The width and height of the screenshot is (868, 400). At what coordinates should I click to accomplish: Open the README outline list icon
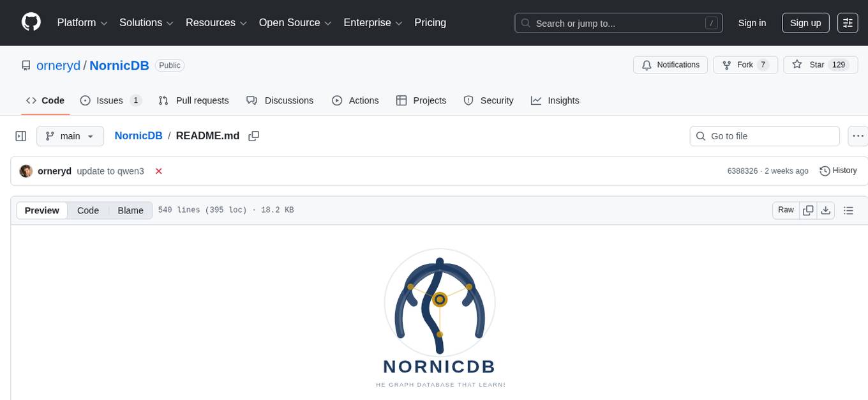click(848, 210)
